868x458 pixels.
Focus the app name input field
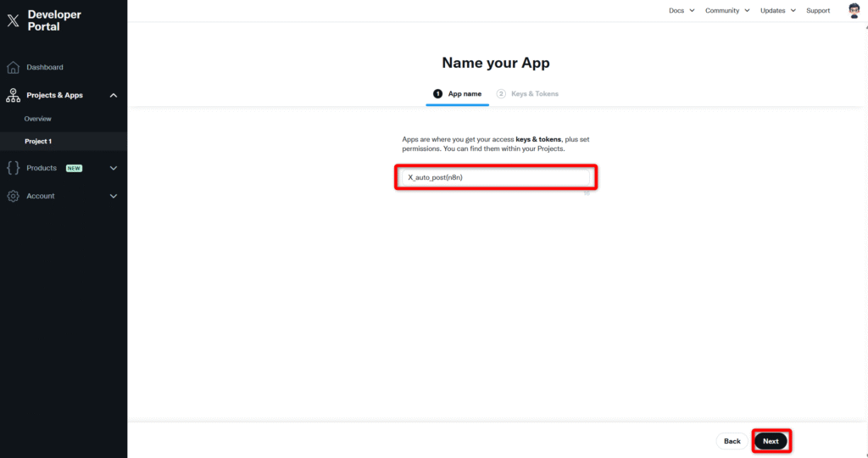pyautogui.click(x=495, y=177)
